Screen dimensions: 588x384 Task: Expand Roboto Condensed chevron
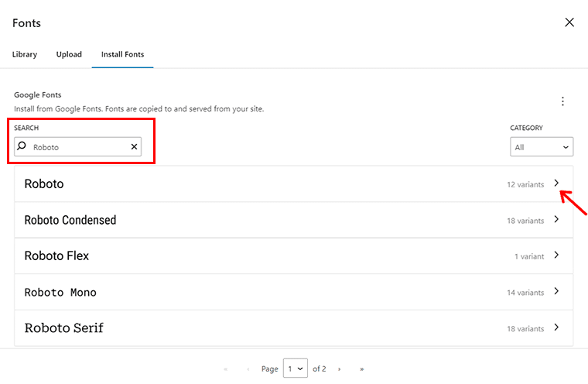coord(556,219)
